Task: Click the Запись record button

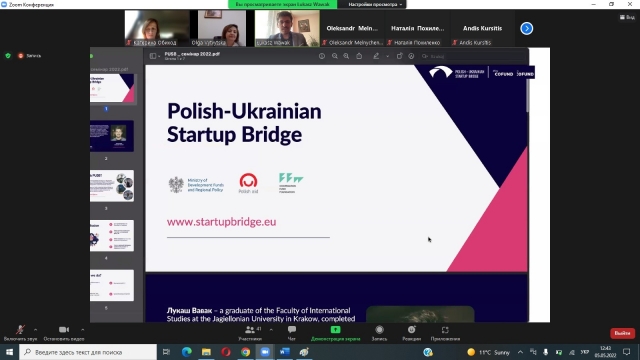Action: tap(379, 333)
